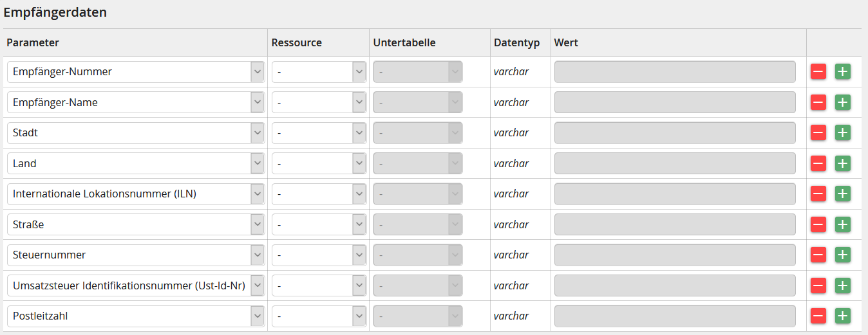
Task: Delete the Internationale Lokationsnummer (ILN) row
Action: click(818, 194)
